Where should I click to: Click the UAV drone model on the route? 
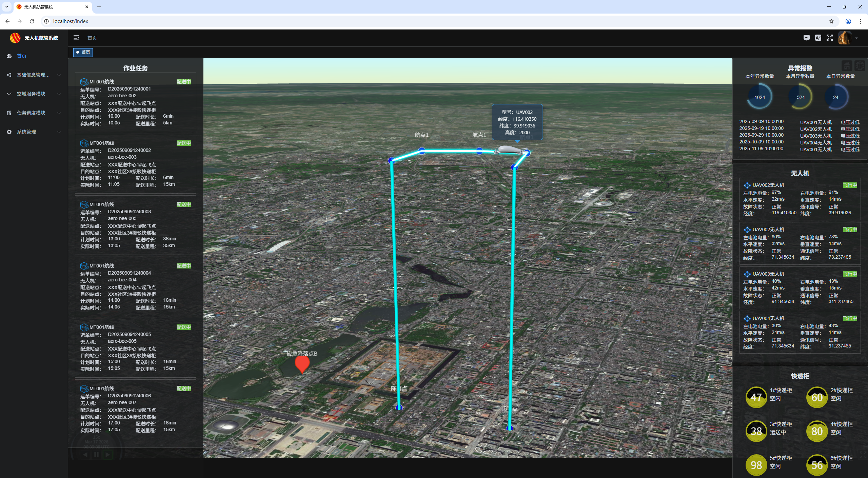tap(508, 150)
